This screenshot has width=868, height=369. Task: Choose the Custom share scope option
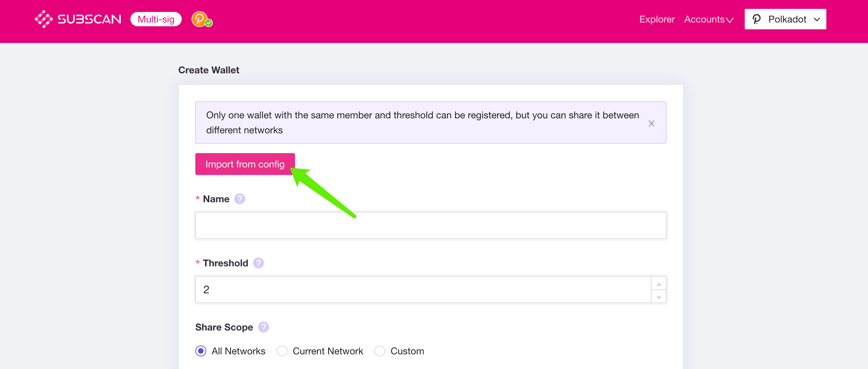[380, 351]
